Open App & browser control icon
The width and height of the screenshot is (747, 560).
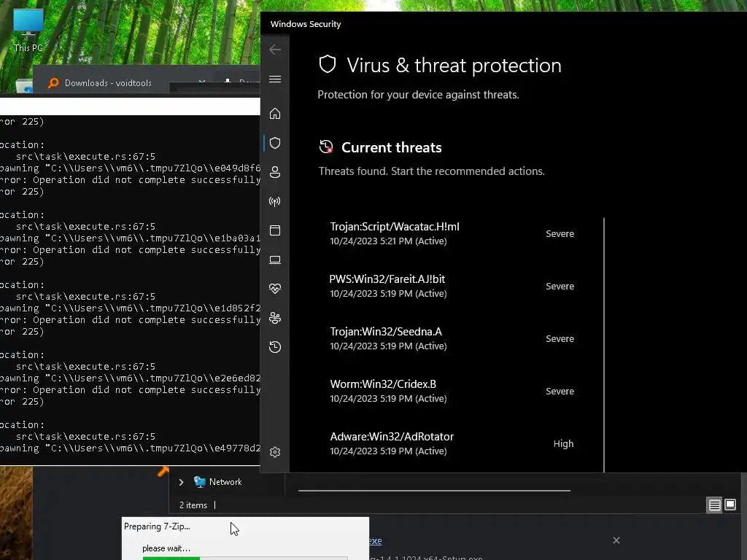[x=275, y=230]
